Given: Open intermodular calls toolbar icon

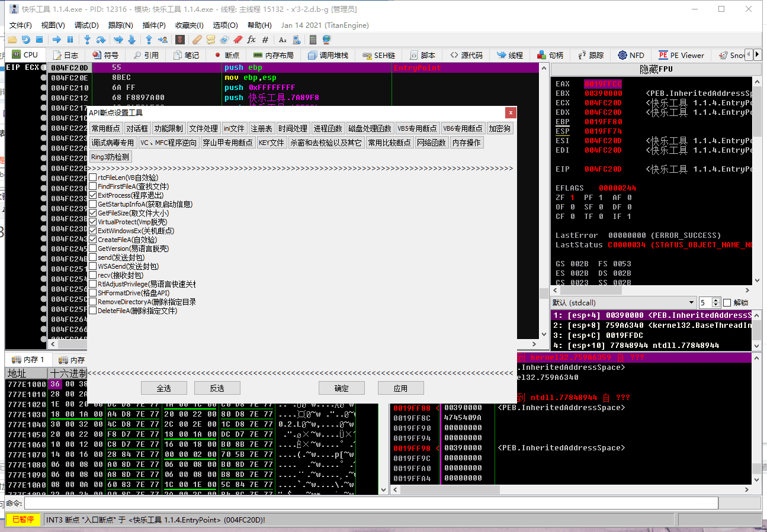Looking at the screenshot, I should [296, 40].
